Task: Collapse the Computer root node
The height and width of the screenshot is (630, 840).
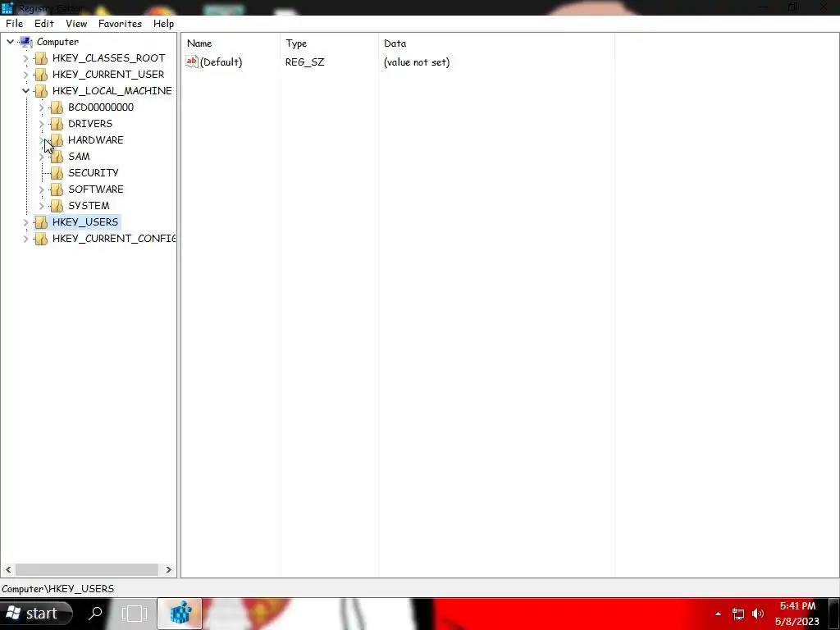Action: click(10, 41)
